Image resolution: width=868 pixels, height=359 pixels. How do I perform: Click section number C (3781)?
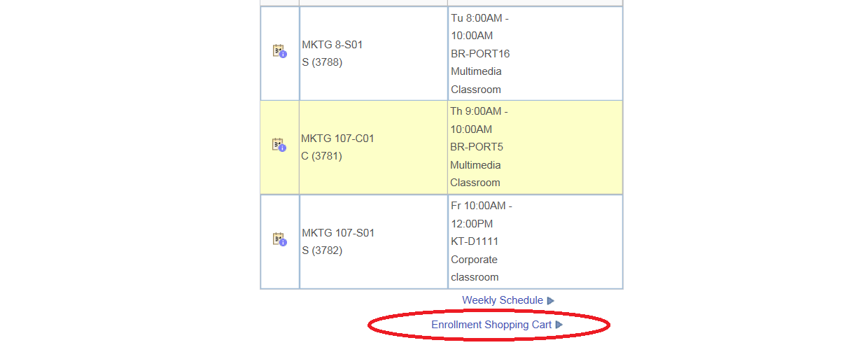pos(321,156)
